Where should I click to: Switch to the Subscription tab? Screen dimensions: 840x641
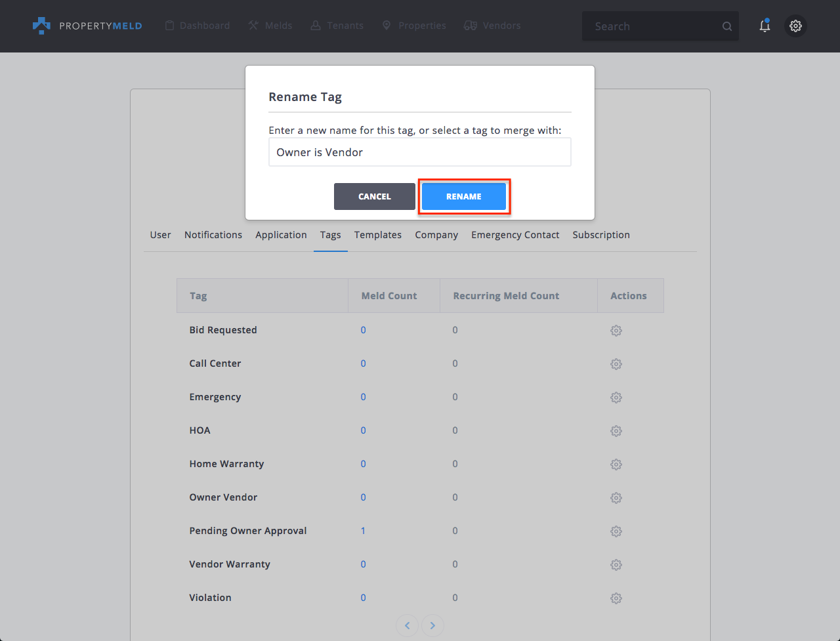pyautogui.click(x=601, y=235)
